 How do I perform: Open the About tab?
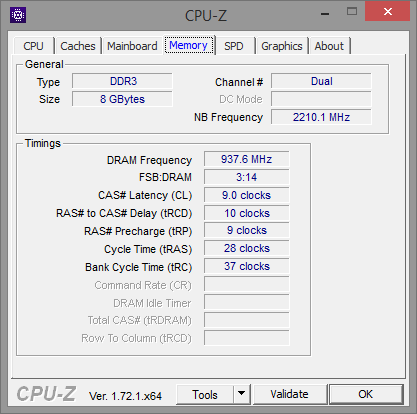(x=329, y=46)
